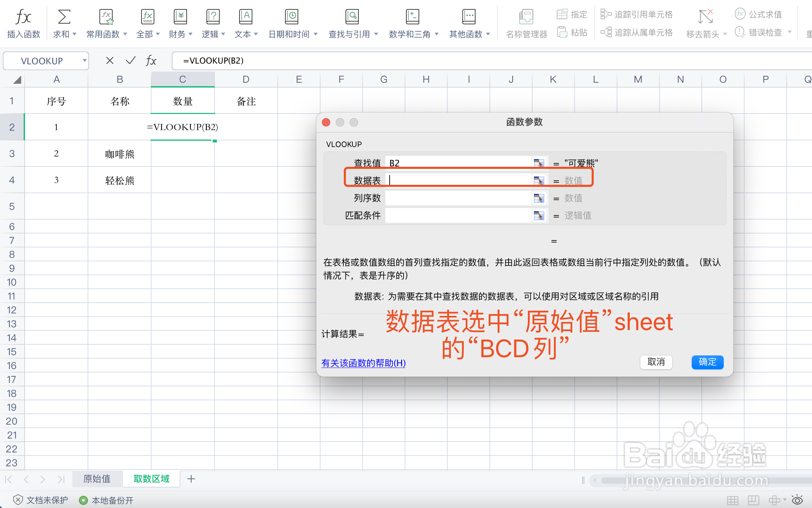Click the fx icon beside the formula bar
This screenshot has height=508, width=812.
(151, 61)
